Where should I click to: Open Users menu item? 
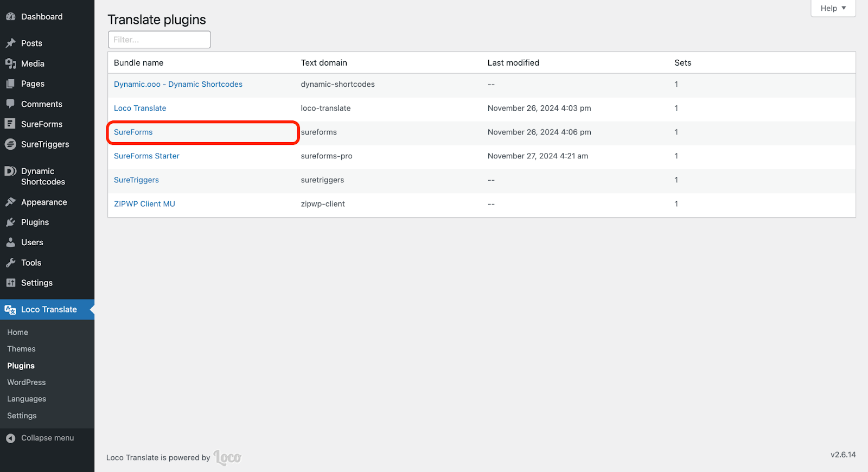pos(32,243)
